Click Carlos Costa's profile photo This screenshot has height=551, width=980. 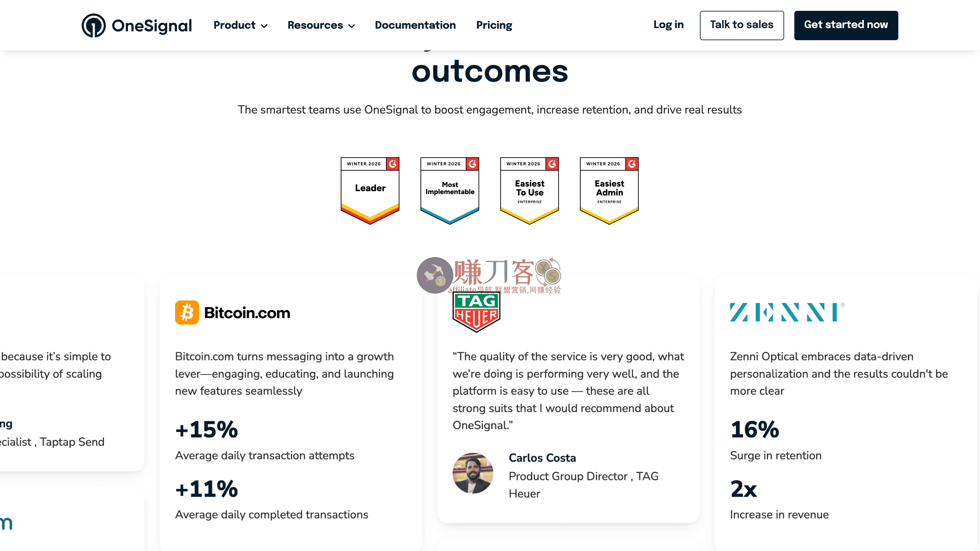pos(473,473)
